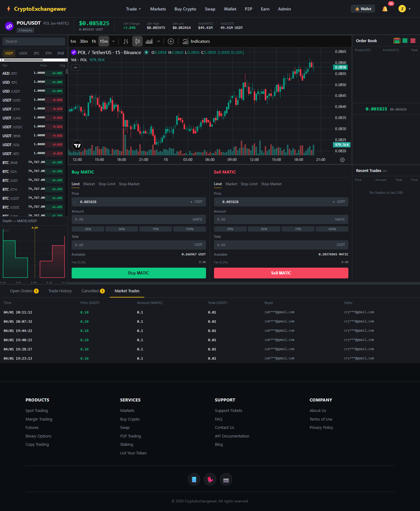Click the minus icon in Buy price field

pyautogui.click(x=75, y=202)
